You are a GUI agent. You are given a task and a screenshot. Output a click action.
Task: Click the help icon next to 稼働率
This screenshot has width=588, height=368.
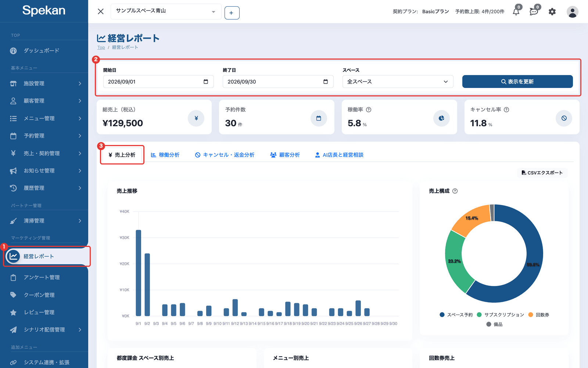[x=369, y=110]
